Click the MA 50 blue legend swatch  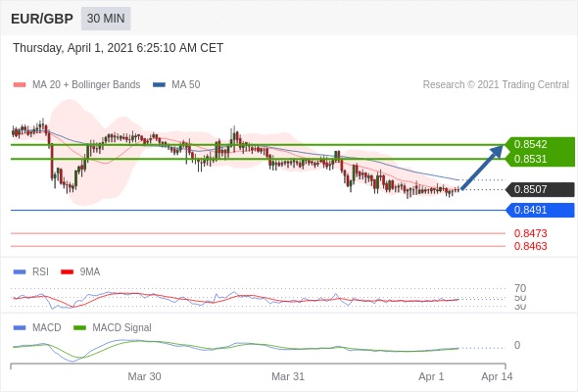(x=159, y=85)
